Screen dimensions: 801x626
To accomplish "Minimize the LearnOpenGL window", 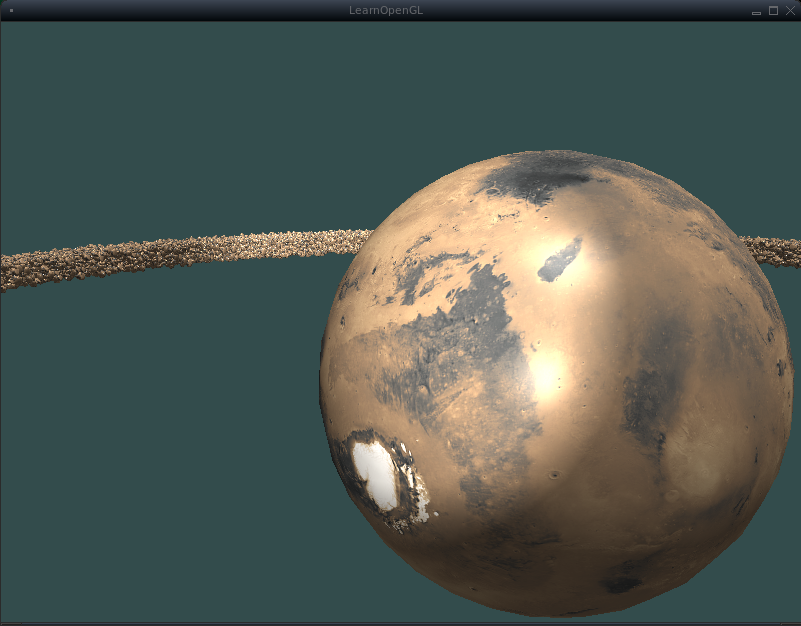I will pyautogui.click(x=756, y=10).
